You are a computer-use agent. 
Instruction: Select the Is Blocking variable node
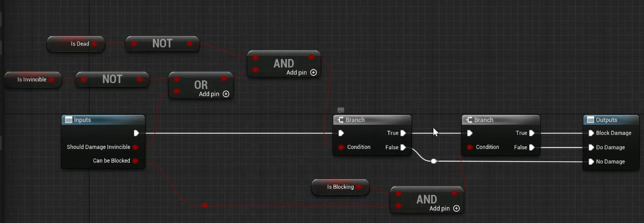(x=340, y=187)
